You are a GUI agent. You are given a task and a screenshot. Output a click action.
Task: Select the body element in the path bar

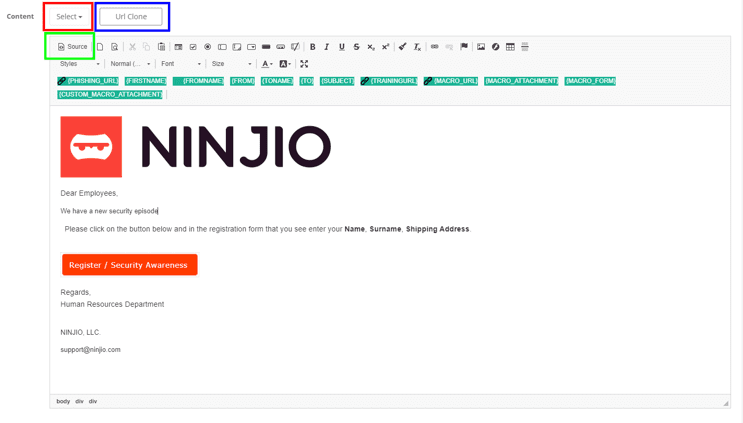coord(63,401)
